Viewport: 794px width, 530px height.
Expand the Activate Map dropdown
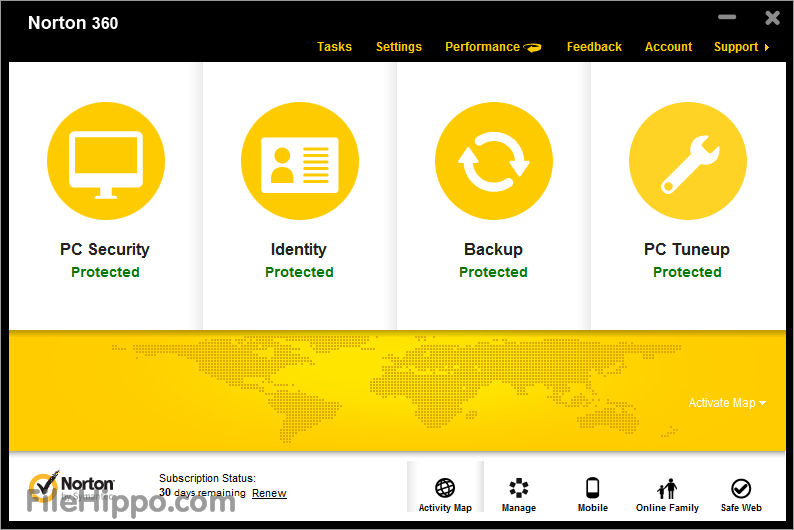click(x=727, y=402)
